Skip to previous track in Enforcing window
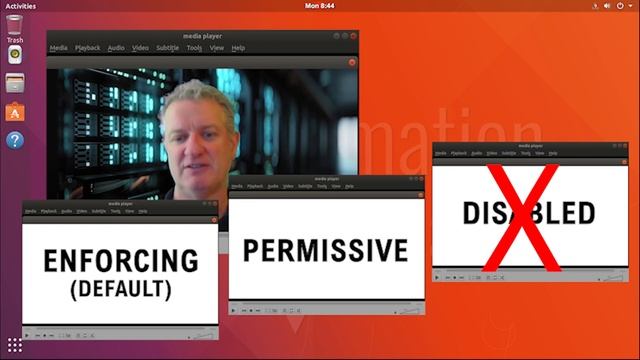 38,336
